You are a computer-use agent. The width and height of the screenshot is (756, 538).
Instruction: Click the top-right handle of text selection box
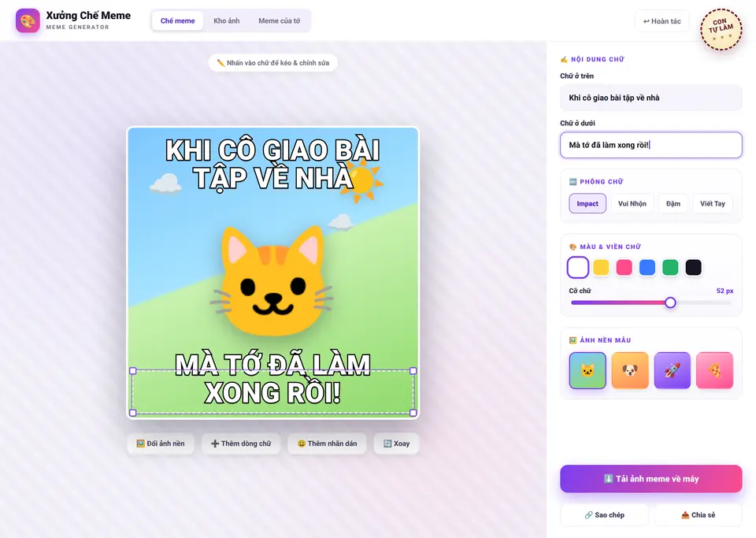coord(413,371)
